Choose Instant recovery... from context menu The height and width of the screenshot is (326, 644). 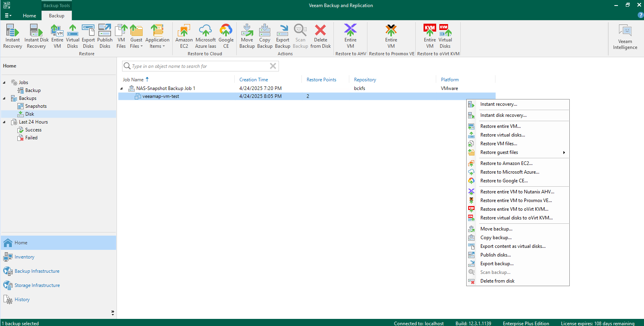tap(518, 104)
